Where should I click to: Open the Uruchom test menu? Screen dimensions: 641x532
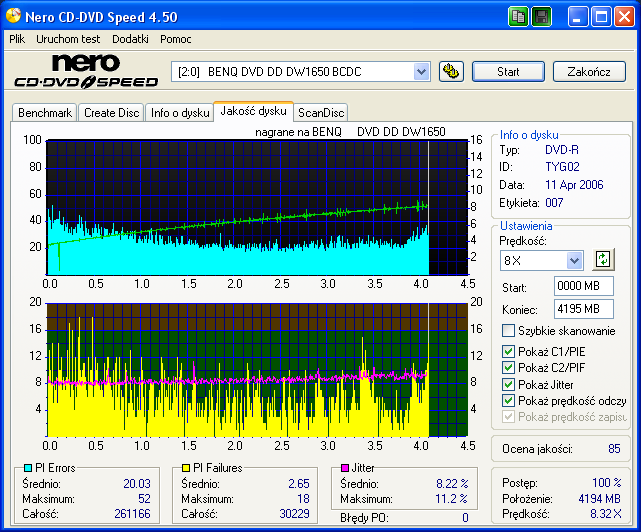[x=68, y=39]
